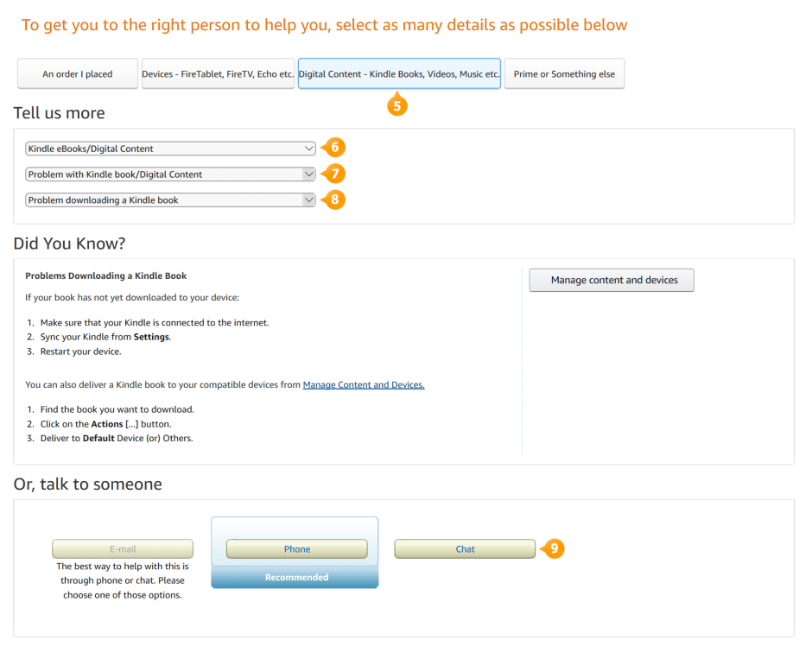Click the Problems Downloading a Kindle Book heading

point(106,276)
